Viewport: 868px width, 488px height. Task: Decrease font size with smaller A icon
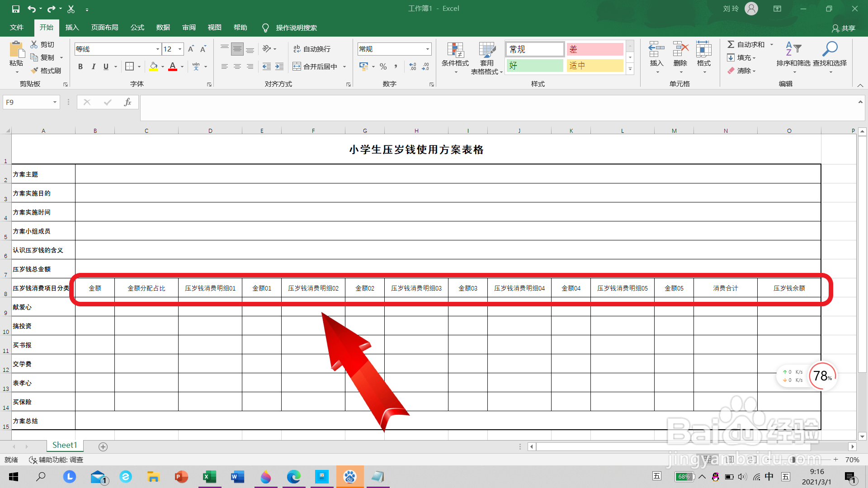tap(203, 49)
